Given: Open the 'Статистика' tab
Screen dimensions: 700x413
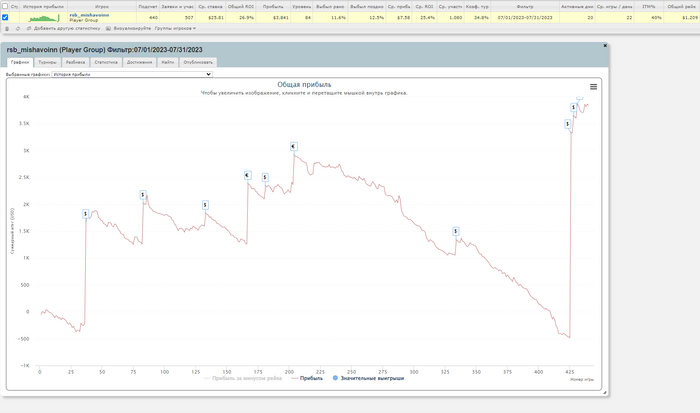Looking at the screenshot, I should 106,62.
